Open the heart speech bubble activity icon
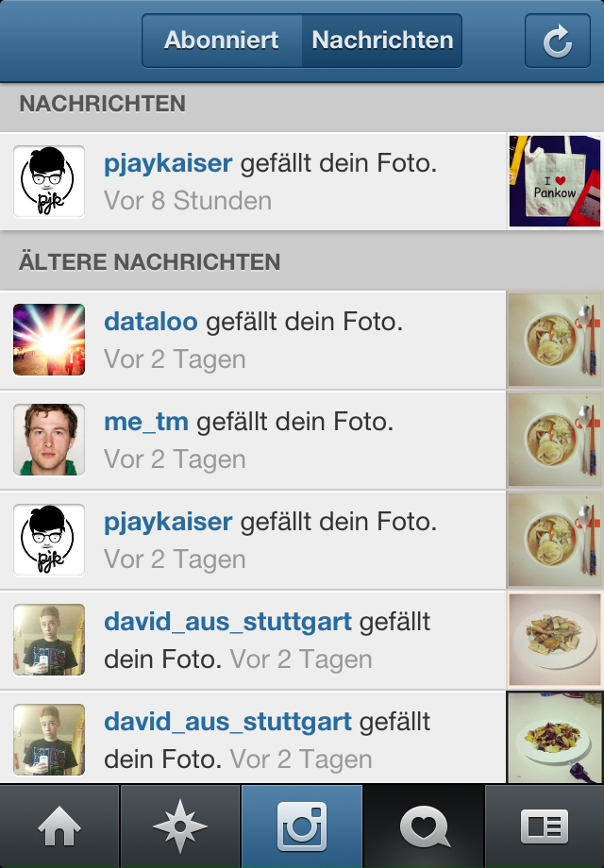Viewport: 604px width, 868px height. (x=424, y=826)
